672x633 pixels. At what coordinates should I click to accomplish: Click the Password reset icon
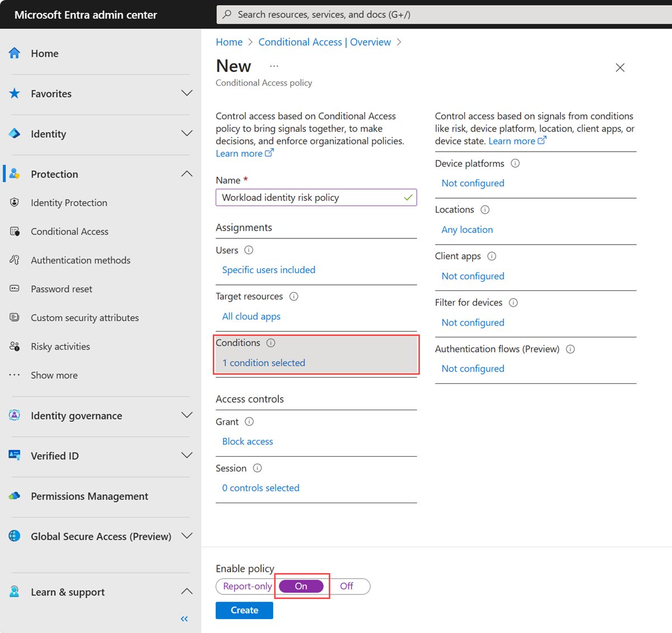tap(15, 289)
